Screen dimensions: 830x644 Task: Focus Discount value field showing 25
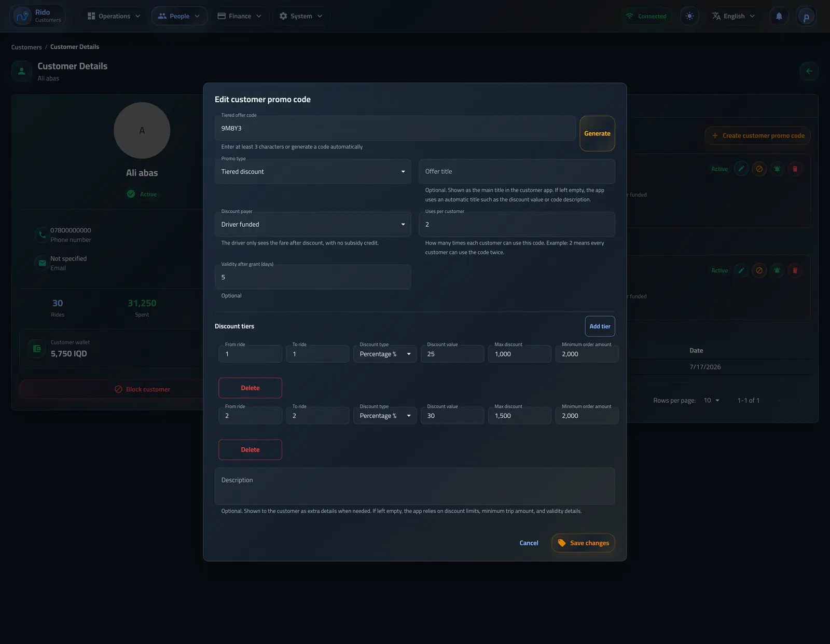[x=452, y=354]
